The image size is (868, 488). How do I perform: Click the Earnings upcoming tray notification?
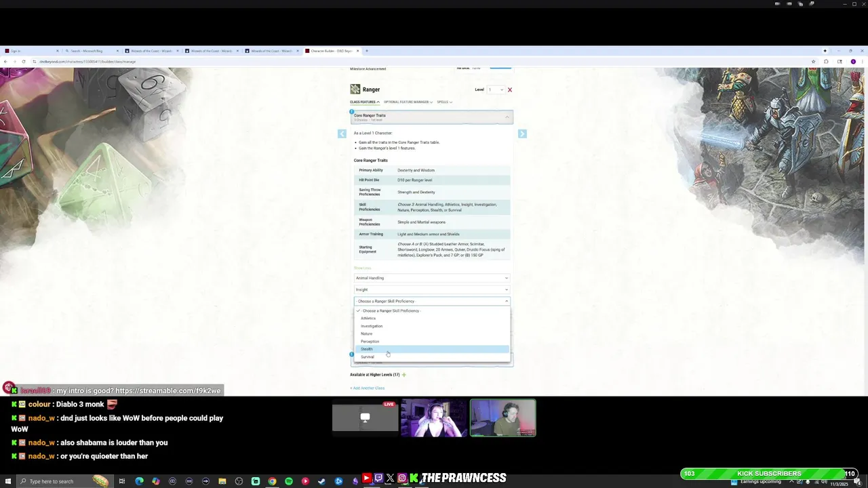click(x=756, y=482)
